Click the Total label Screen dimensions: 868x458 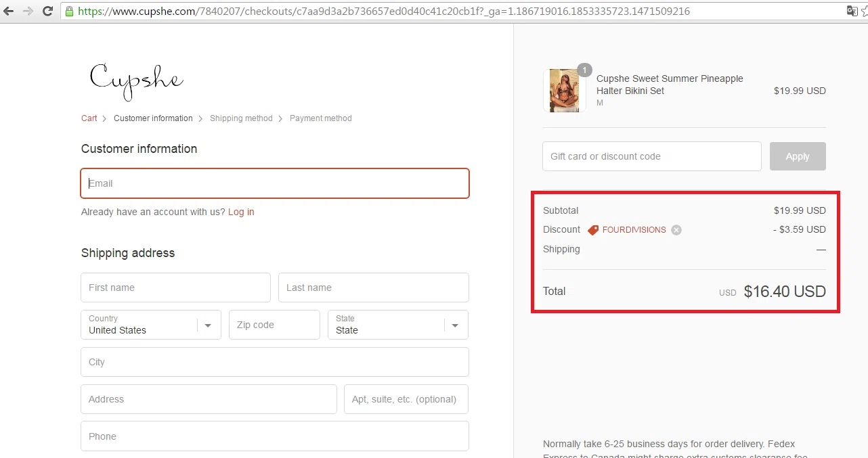[554, 291]
